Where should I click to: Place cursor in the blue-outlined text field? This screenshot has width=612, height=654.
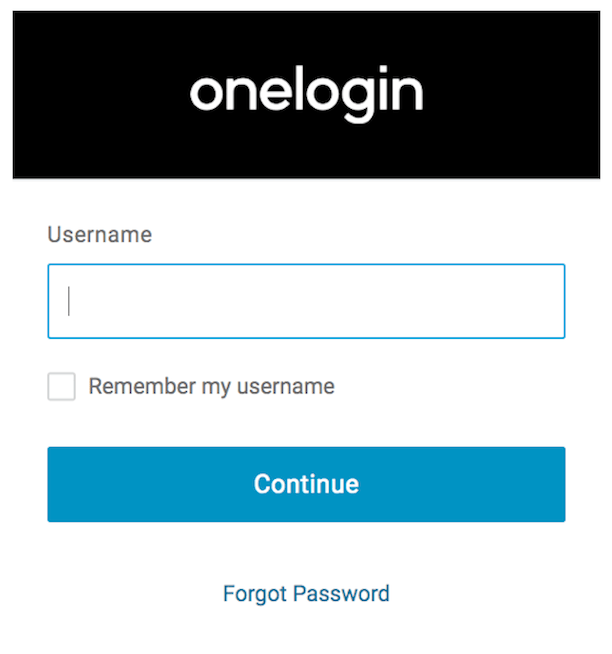(x=306, y=301)
